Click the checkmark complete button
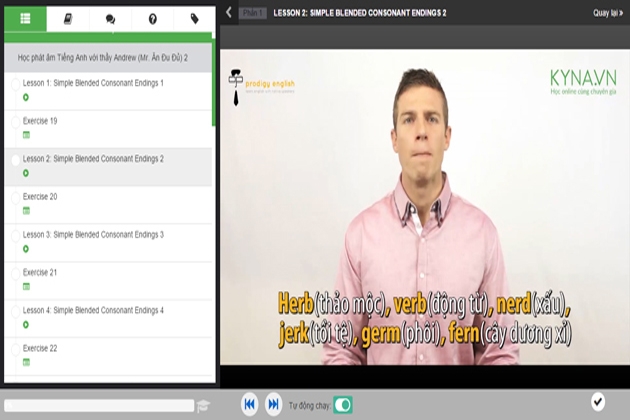 (x=598, y=402)
